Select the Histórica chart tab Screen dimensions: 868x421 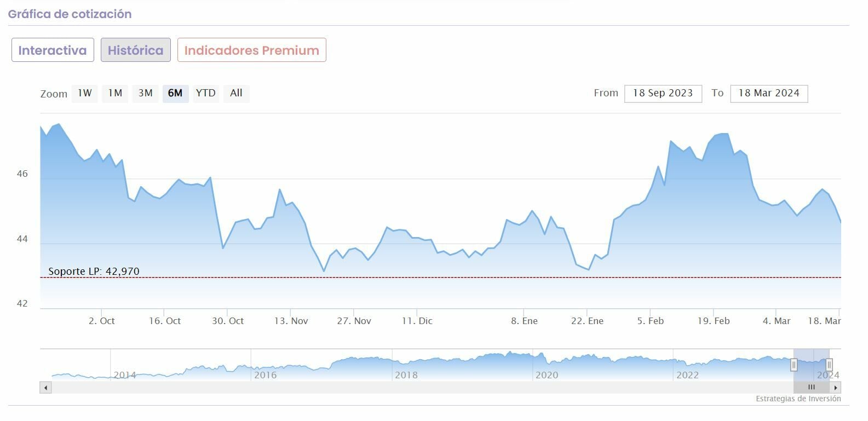tap(135, 50)
